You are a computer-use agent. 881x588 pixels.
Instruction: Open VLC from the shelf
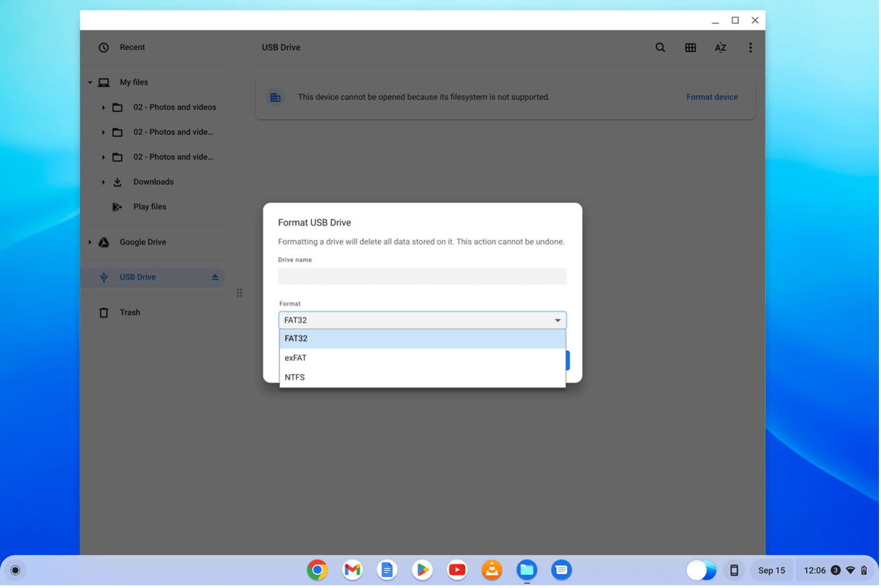(x=491, y=570)
